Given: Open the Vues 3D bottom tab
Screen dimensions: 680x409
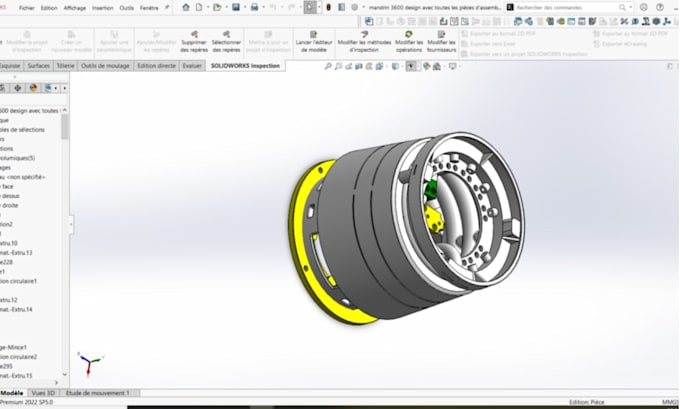Looking at the screenshot, I should coord(43,393).
